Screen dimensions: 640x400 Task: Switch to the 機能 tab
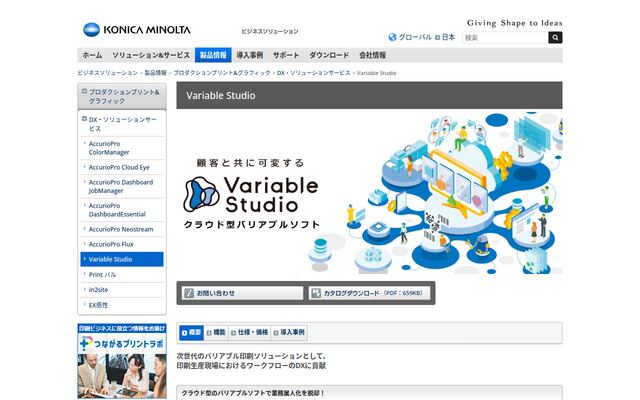click(216, 333)
